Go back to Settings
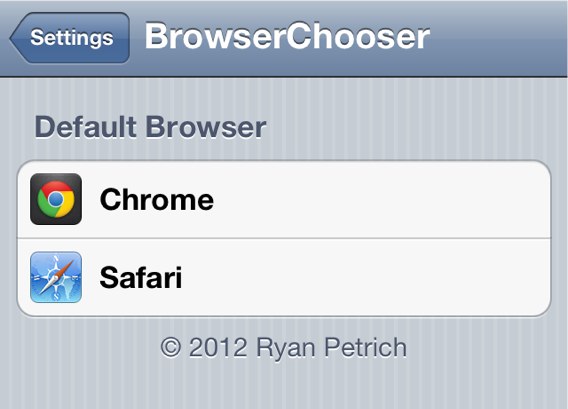The width and height of the screenshot is (568, 409). [x=70, y=38]
